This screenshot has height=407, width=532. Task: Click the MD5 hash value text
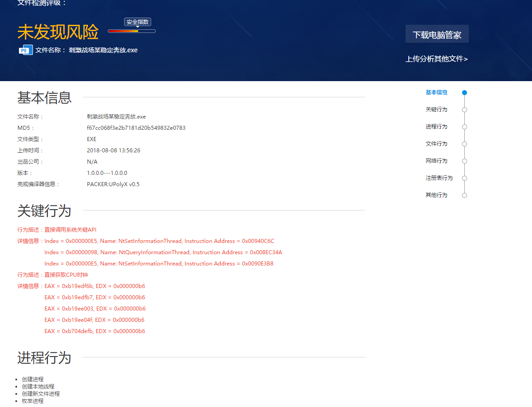click(136, 128)
